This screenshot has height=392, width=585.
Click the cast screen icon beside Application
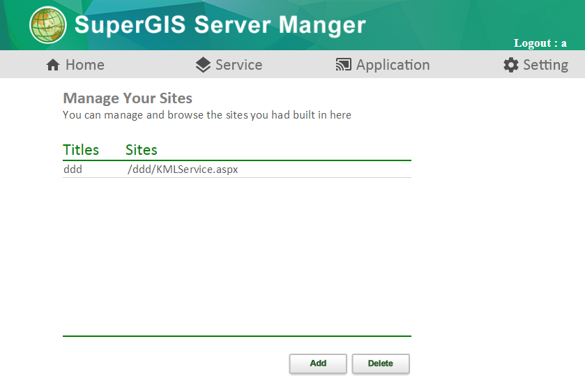343,65
